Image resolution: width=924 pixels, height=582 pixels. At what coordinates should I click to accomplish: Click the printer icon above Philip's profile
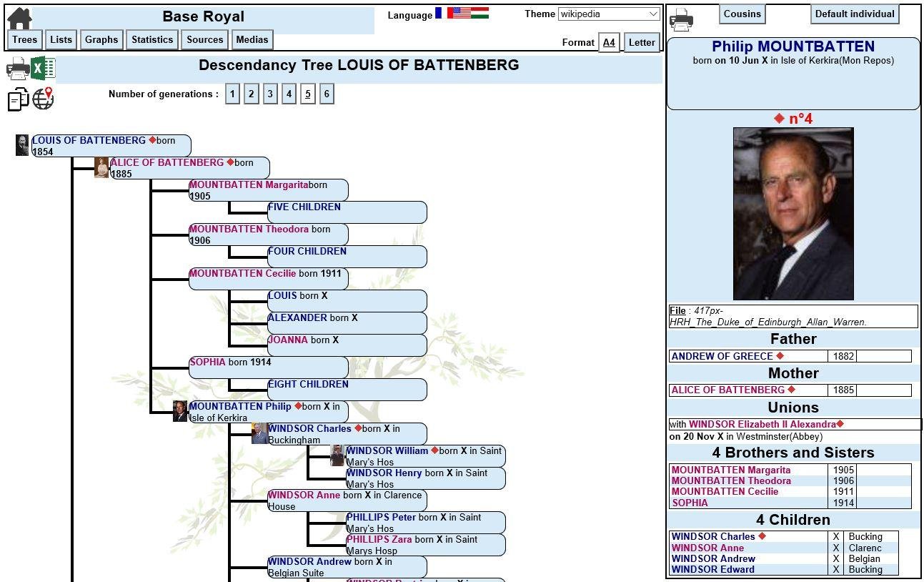pyautogui.click(x=681, y=18)
